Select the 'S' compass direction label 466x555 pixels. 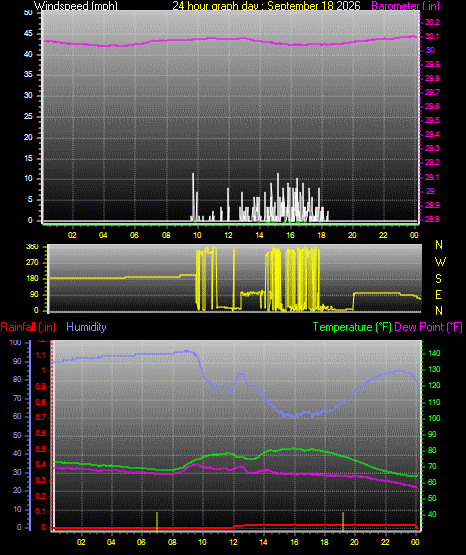pos(438,279)
